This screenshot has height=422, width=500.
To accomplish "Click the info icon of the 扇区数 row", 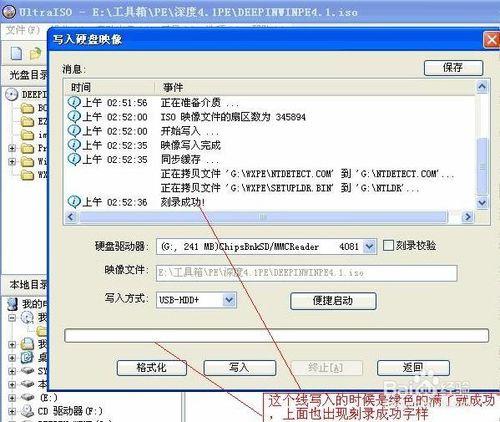I will (74, 117).
